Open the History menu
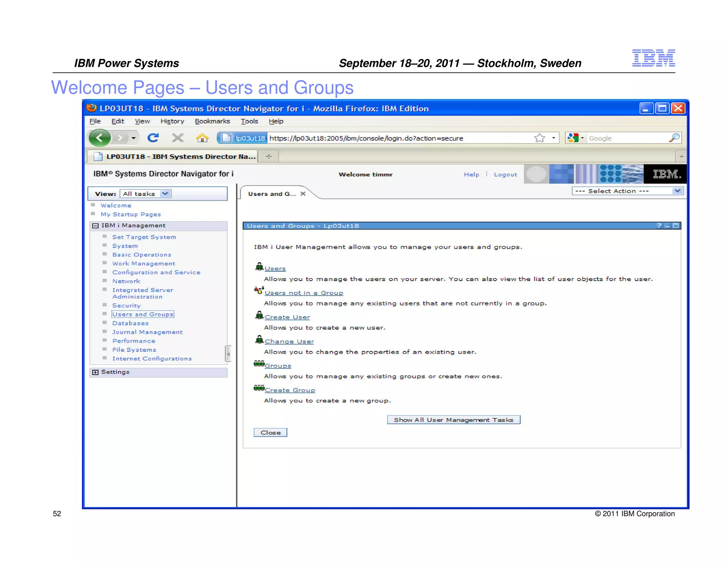The width and height of the screenshot is (728, 562). pyautogui.click(x=172, y=121)
